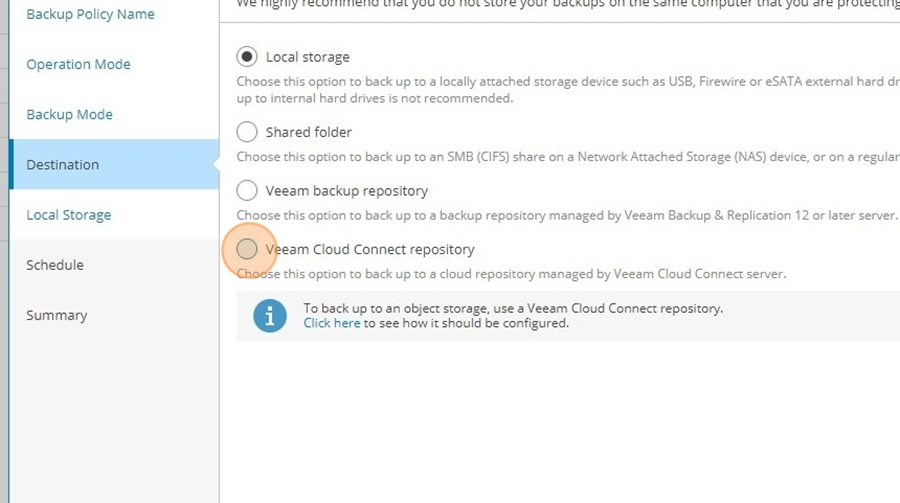900x503 pixels.
Task: Click the 'Shared folder' option label
Action: [309, 132]
